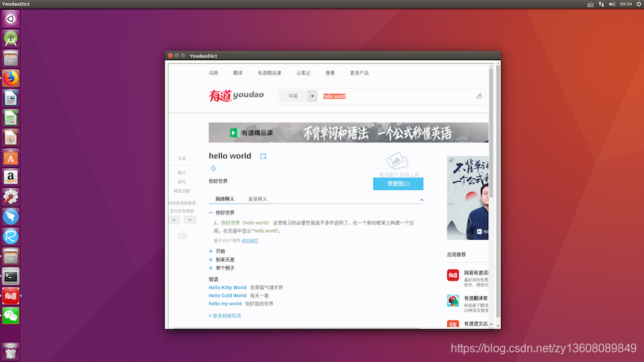Screen dimensions: 644x362
Task: Open Amazon launcher in the dock
Action: pos(11,177)
